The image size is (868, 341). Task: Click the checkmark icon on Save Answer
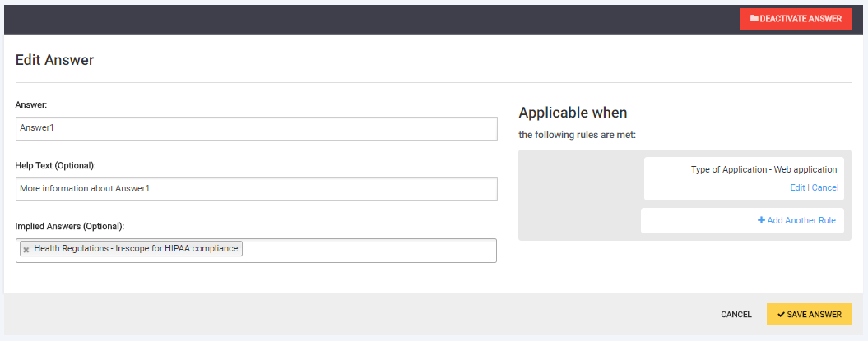(781, 315)
